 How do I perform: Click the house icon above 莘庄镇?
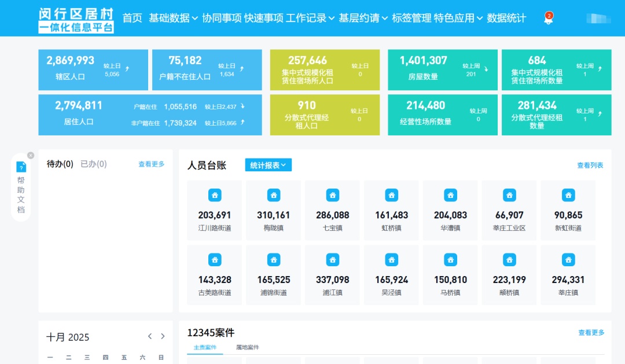coord(568,260)
